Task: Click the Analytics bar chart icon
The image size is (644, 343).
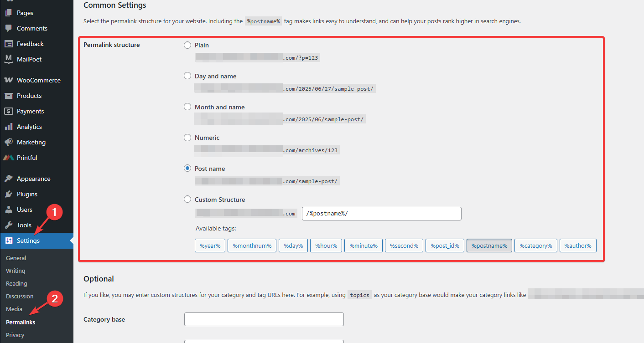Action: [x=9, y=127]
